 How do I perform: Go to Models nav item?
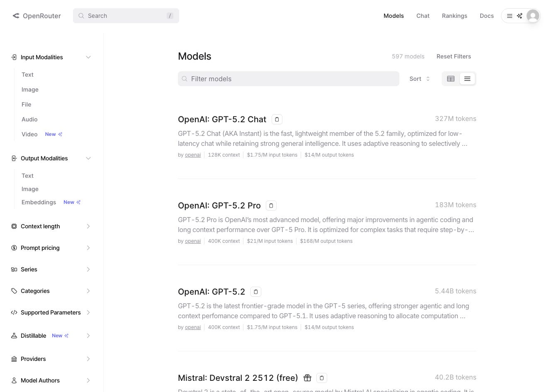pyautogui.click(x=394, y=16)
